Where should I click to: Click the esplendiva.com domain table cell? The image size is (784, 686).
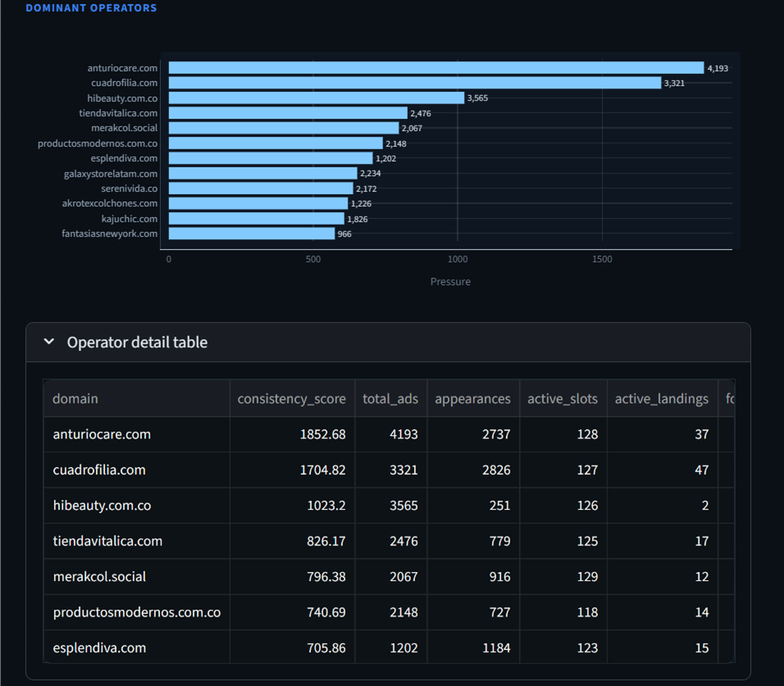[x=99, y=648]
